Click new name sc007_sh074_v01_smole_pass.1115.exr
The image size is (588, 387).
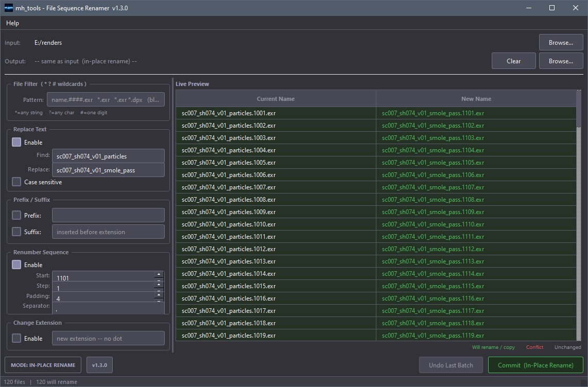(476, 286)
